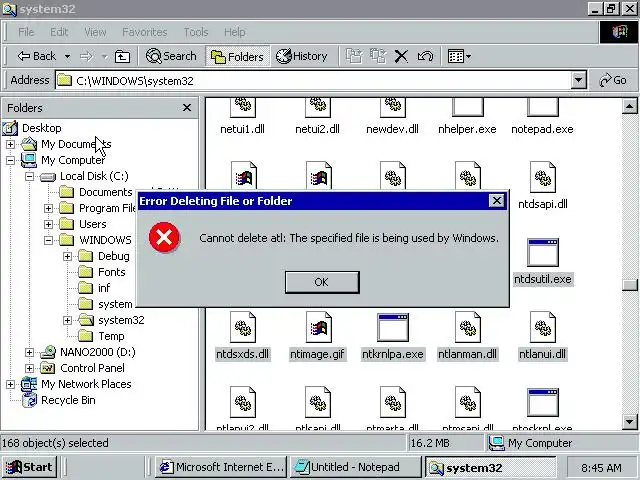Expand Program Files folder node
This screenshot has height=480, width=640.
[49, 208]
